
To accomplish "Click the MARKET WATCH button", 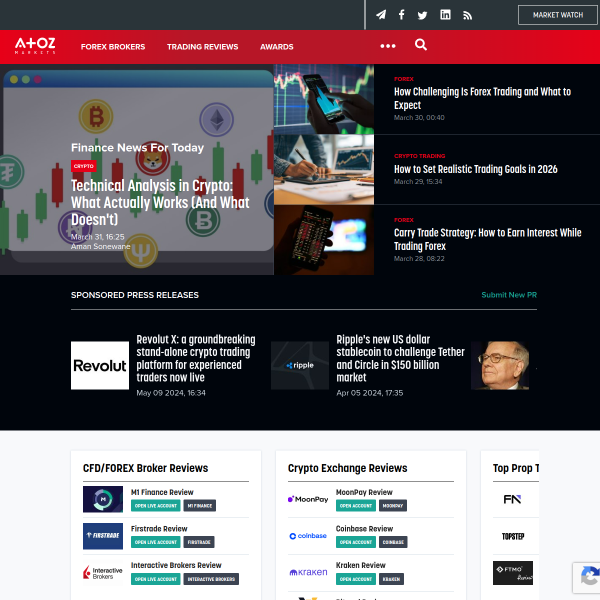I will [x=558, y=15].
